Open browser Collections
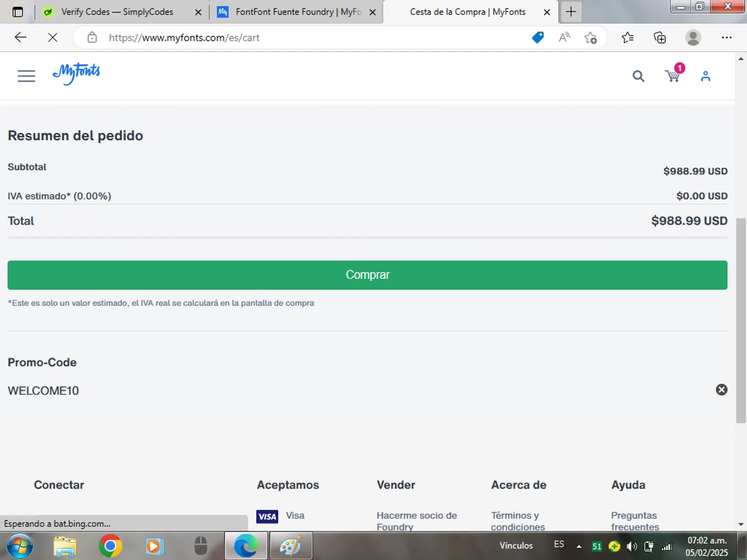Screen dimensions: 747x560 pyautogui.click(x=660, y=37)
